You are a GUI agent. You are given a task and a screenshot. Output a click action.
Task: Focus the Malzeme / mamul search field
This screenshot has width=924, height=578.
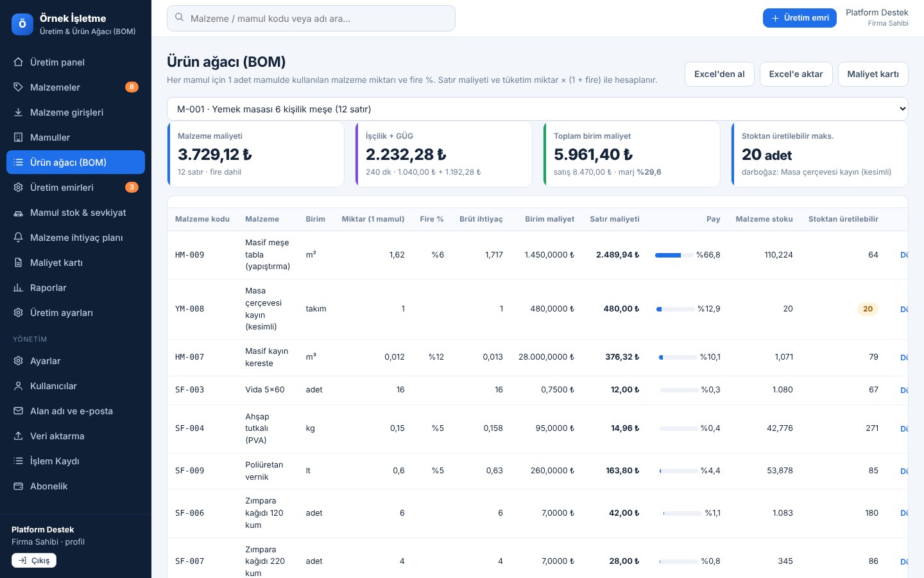(311, 19)
